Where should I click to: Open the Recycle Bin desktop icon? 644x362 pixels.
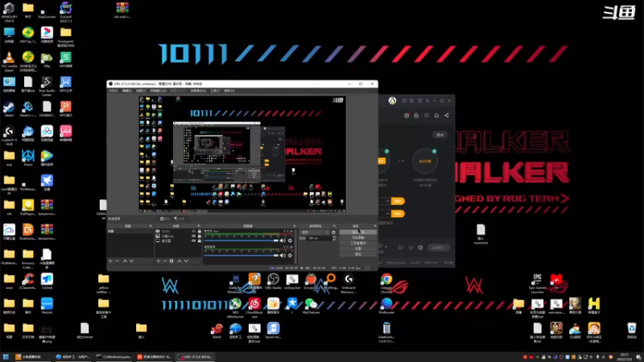coord(632,331)
